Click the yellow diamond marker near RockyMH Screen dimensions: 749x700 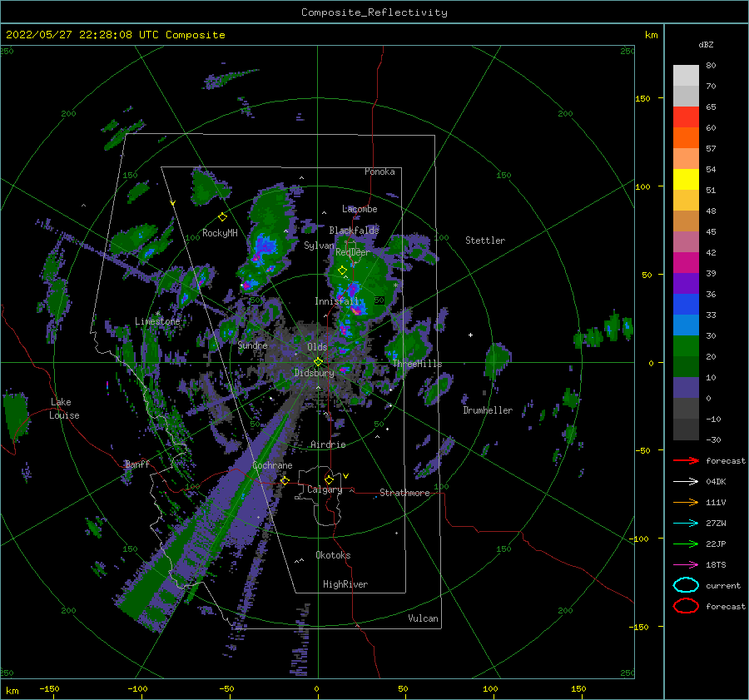222,217
